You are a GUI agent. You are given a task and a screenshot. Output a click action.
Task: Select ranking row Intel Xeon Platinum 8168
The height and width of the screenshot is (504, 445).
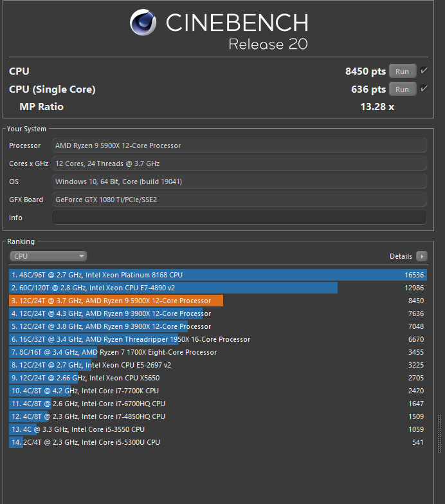(218, 275)
